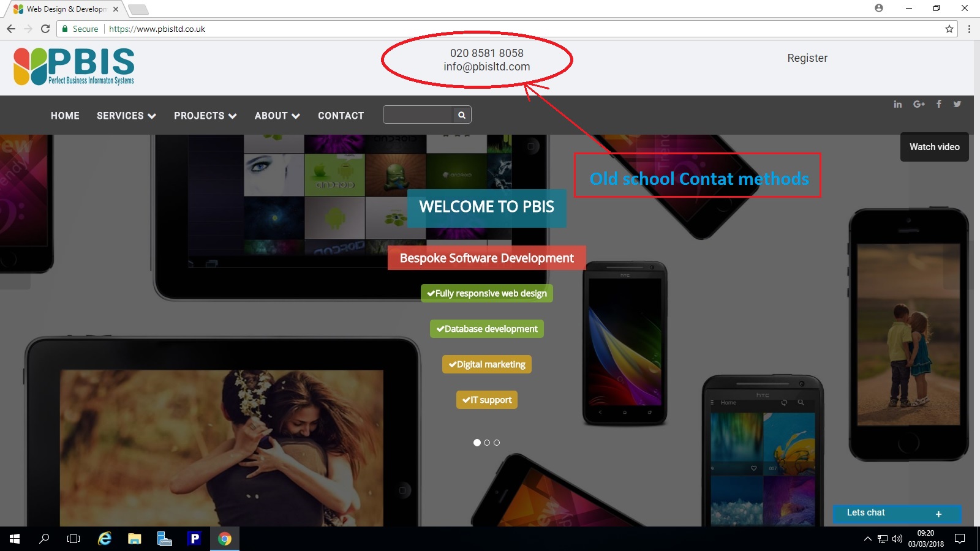Click the IT support label
The height and width of the screenshot is (551, 980).
pyautogui.click(x=487, y=400)
